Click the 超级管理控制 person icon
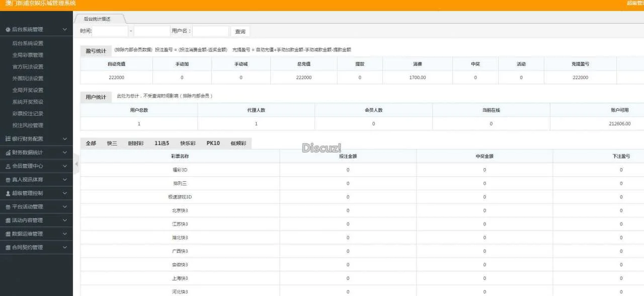This screenshot has height=296, width=644. pos(8,193)
